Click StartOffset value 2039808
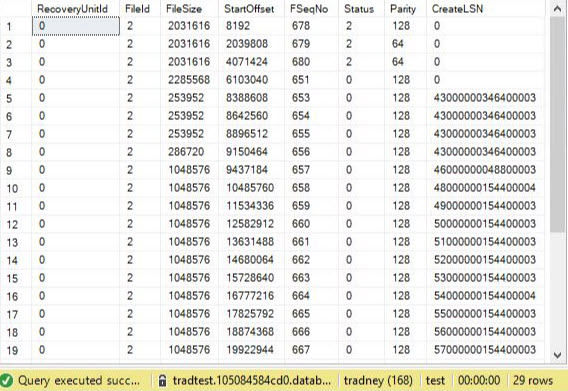The width and height of the screenshot is (568, 391). coord(247,44)
